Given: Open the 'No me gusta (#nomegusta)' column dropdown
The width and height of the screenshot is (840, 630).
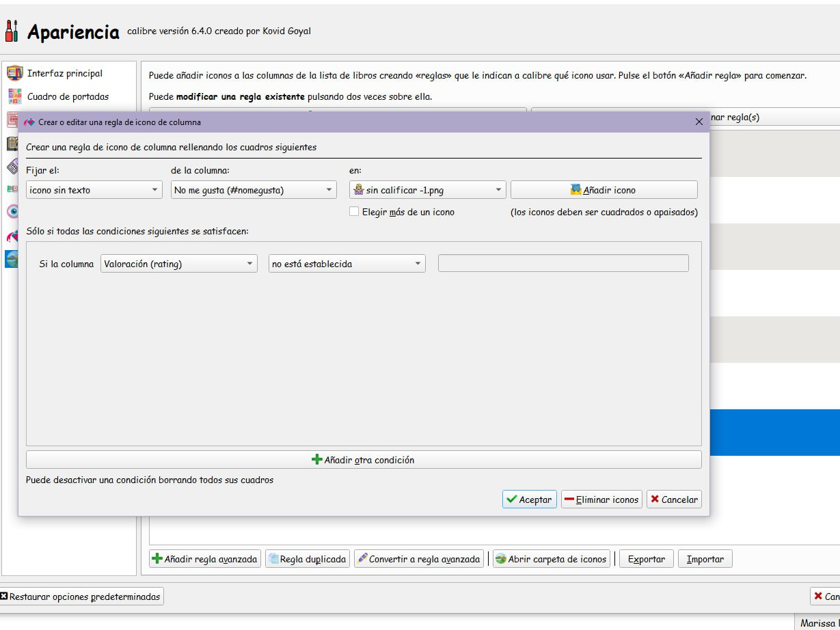Looking at the screenshot, I should coord(254,190).
